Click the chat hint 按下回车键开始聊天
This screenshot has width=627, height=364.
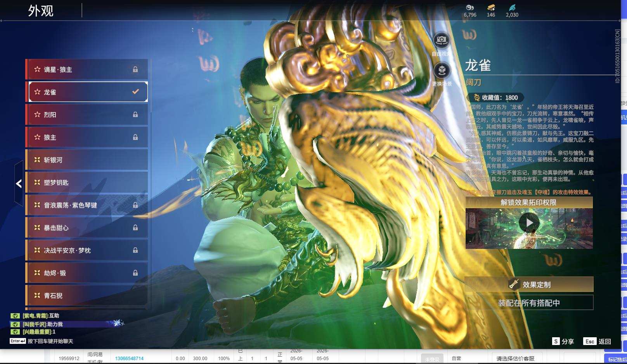pos(50,341)
